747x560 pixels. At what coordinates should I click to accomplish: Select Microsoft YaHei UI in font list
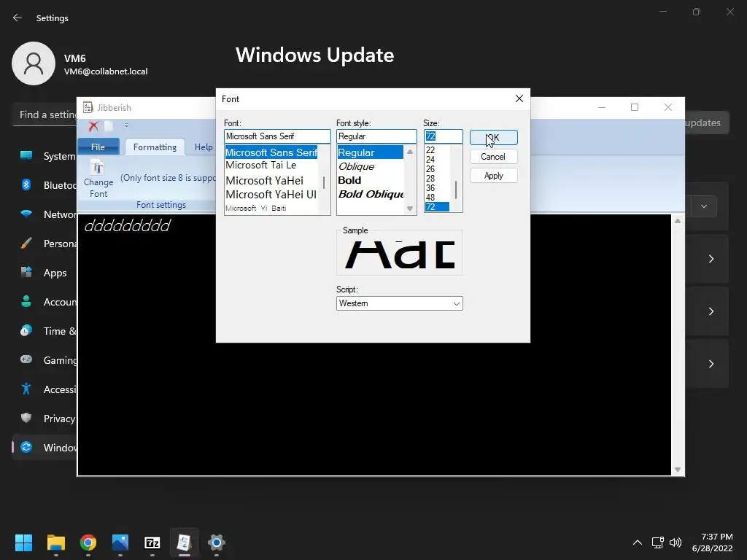[271, 194]
